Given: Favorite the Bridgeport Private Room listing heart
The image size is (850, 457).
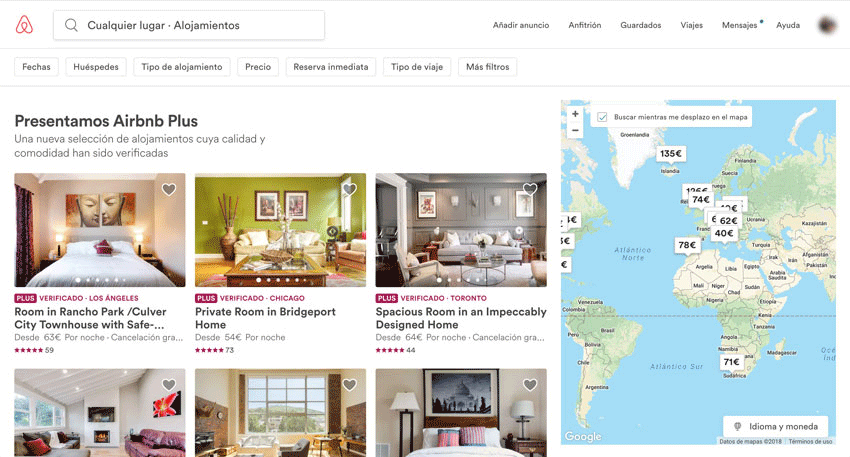Looking at the screenshot, I should pos(350,189).
